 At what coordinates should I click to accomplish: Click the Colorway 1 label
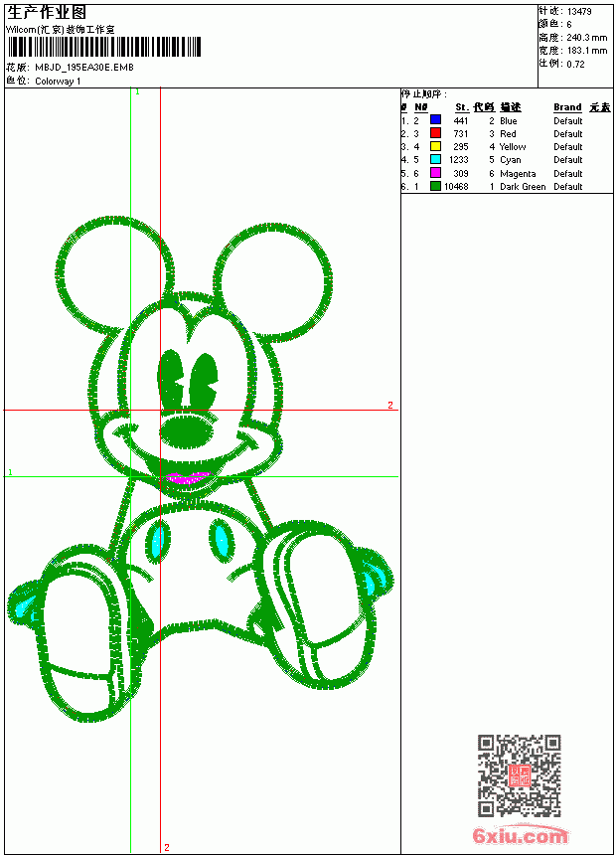click(x=58, y=82)
